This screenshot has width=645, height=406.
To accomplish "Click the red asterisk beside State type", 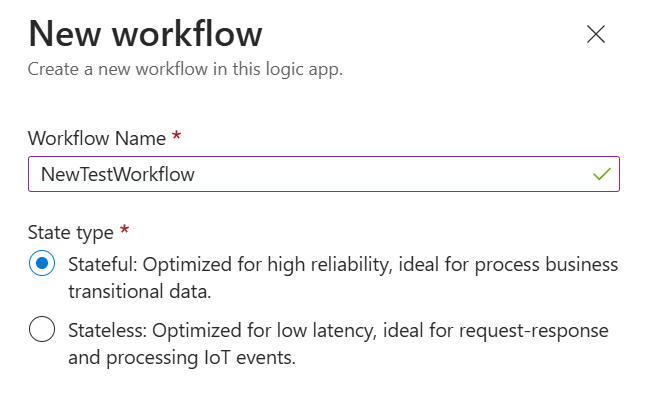I will tap(124, 231).
